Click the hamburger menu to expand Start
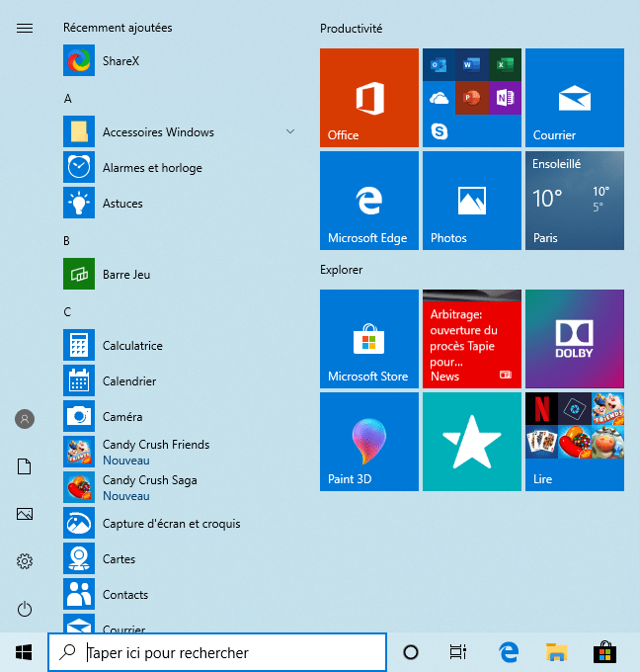Image resolution: width=640 pixels, height=672 pixels. point(25,29)
